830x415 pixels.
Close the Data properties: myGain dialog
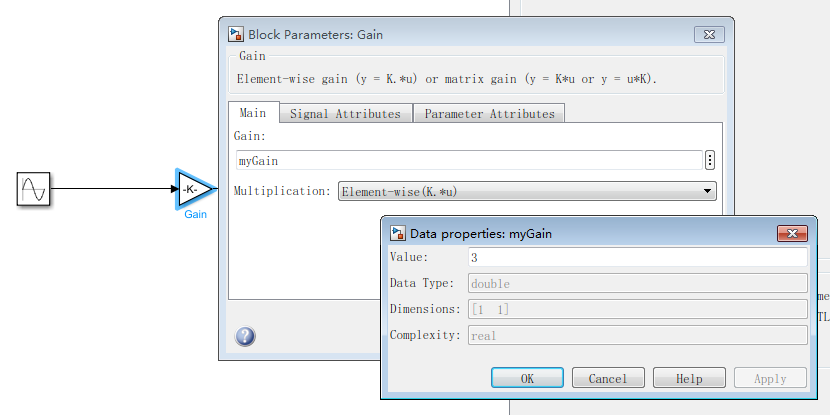pos(791,233)
